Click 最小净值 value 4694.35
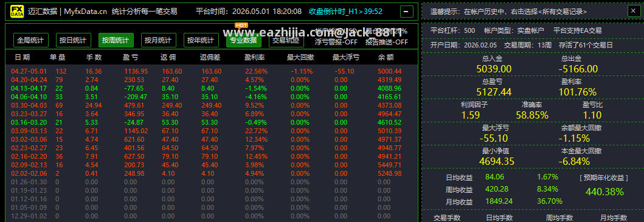This screenshot has height=222, width=644. (x=497, y=161)
